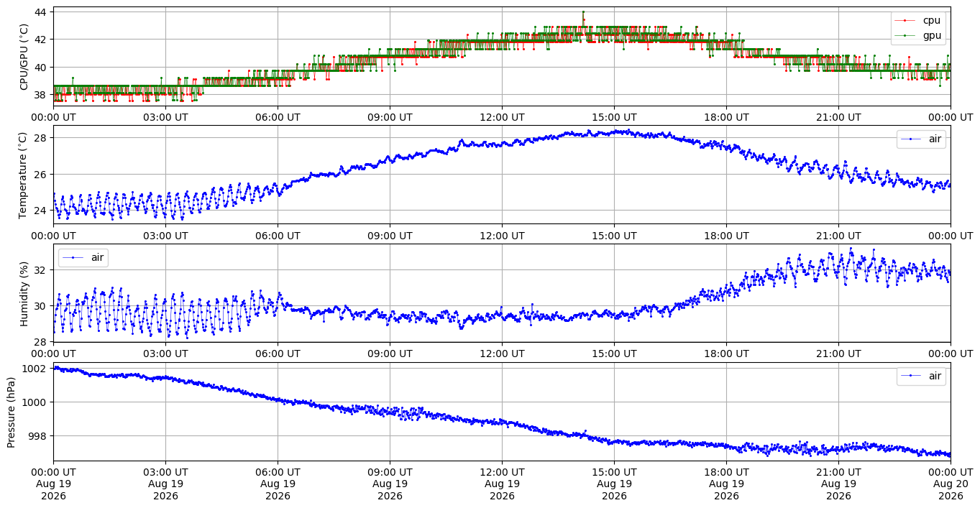Click the 44 tick on CPU/GPU axis
The height and width of the screenshot is (508, 980).
(41, 12)
